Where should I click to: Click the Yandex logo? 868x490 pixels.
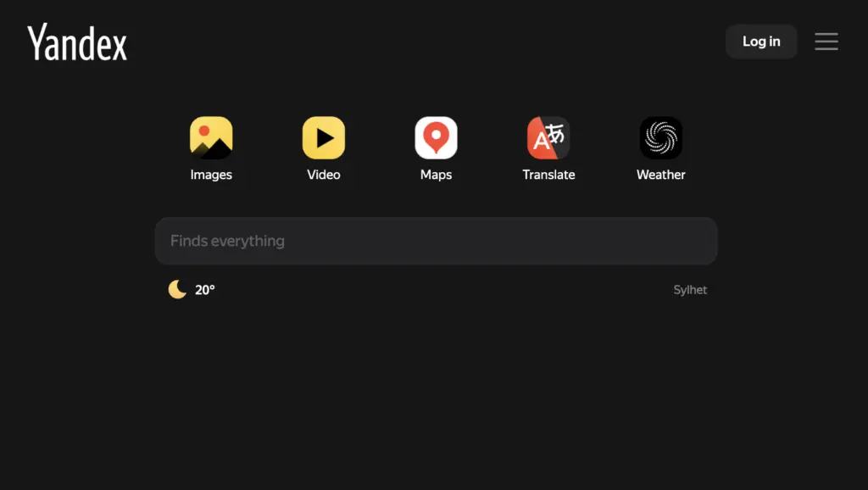[x=77, y=42]
